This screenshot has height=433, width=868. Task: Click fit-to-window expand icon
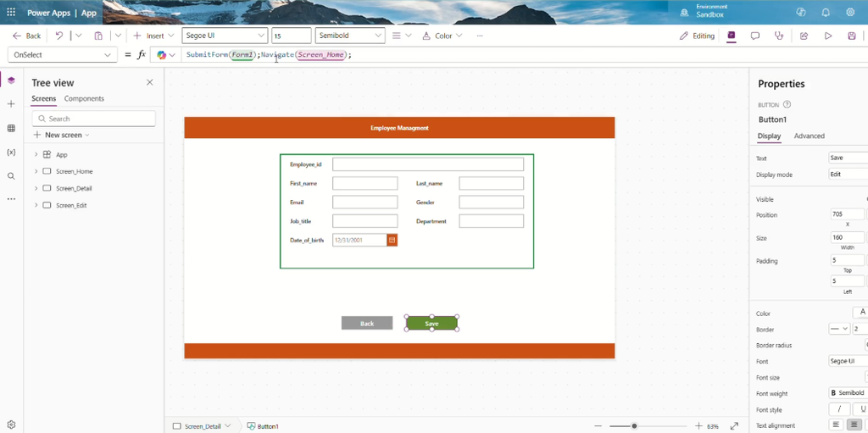click(x=734, y=426)
